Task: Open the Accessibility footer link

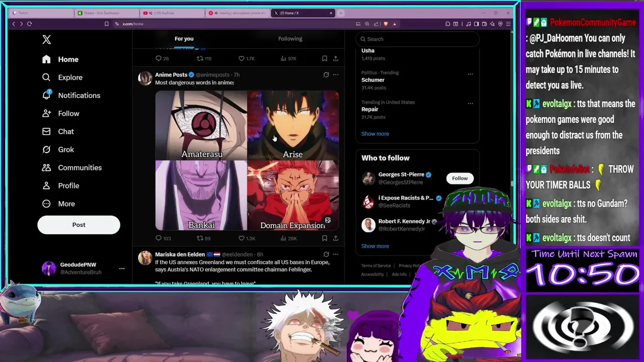Action: pyautogui.click(x=372, y=275)
